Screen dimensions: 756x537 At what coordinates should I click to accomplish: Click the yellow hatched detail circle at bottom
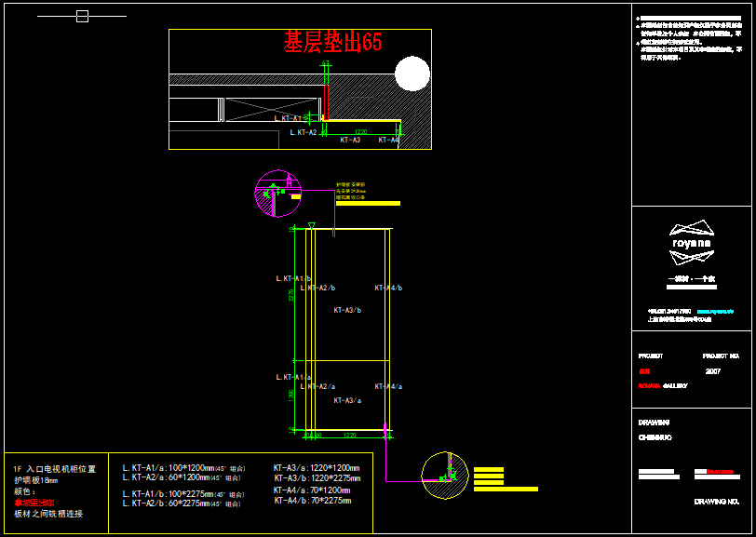pyautogui.click(x=445, y=476)
